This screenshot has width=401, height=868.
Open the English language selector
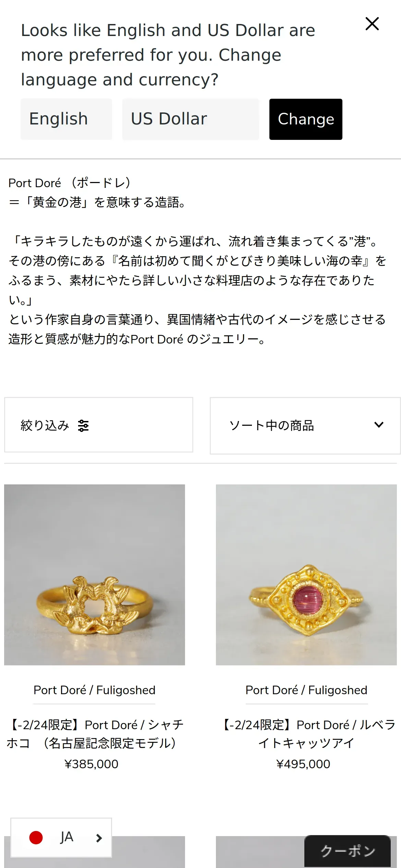(66, 119)
